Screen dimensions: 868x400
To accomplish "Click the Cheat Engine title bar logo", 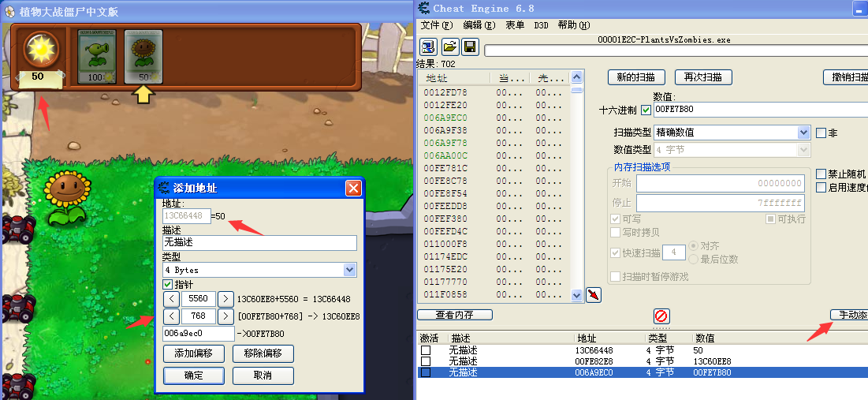I will (423, 8).
